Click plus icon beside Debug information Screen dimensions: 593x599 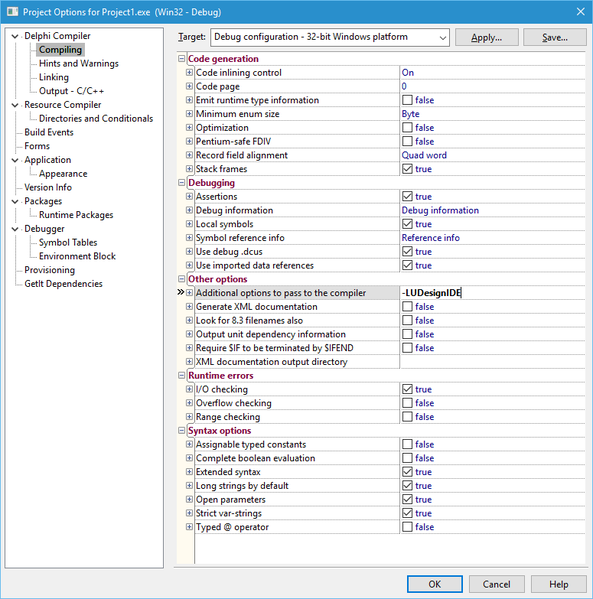click(189, 210)
